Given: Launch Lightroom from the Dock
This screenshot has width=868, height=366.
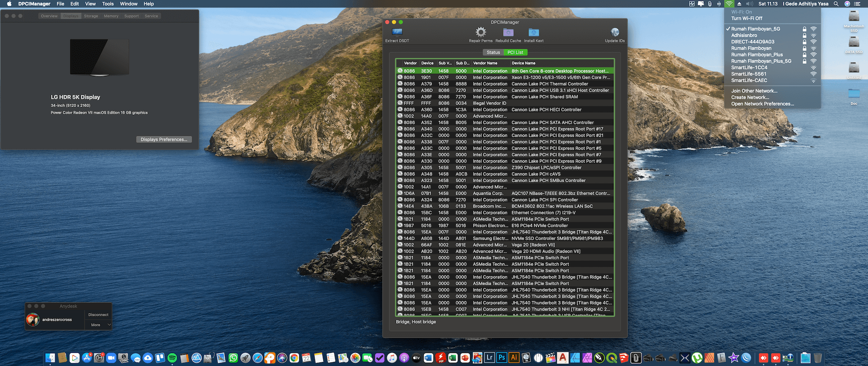Looking at the screenshot, I should [x=490, y=358].
